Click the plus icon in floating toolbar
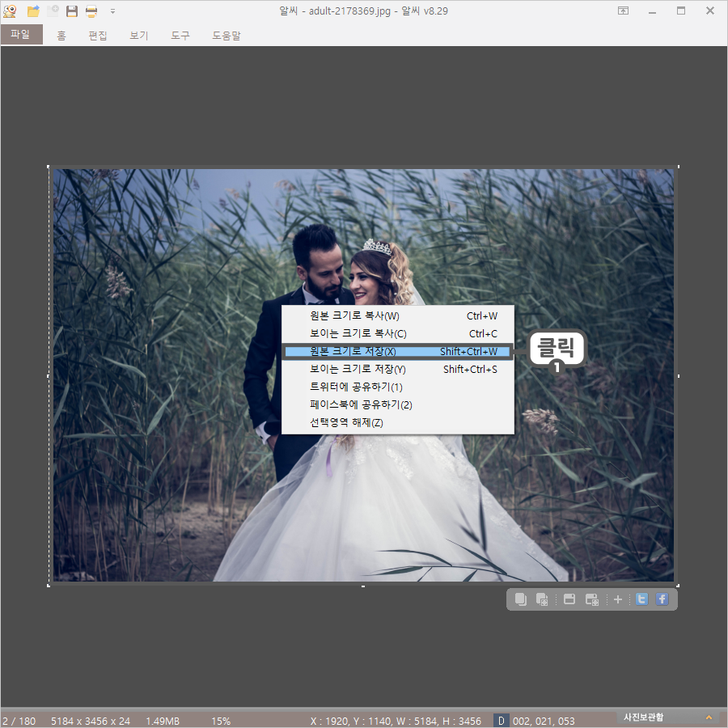Screen dimensions: 728x728 coord(617,599)
